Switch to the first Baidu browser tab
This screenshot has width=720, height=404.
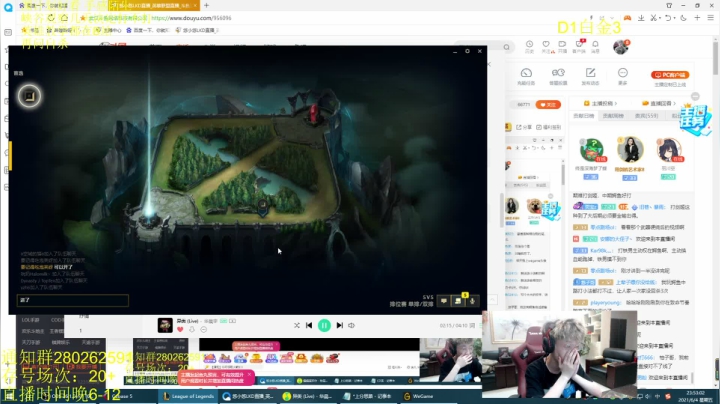[x=44, y=6]
